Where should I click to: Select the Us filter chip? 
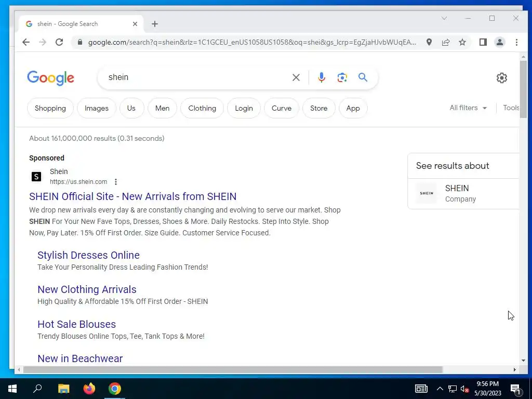[131, 108]
